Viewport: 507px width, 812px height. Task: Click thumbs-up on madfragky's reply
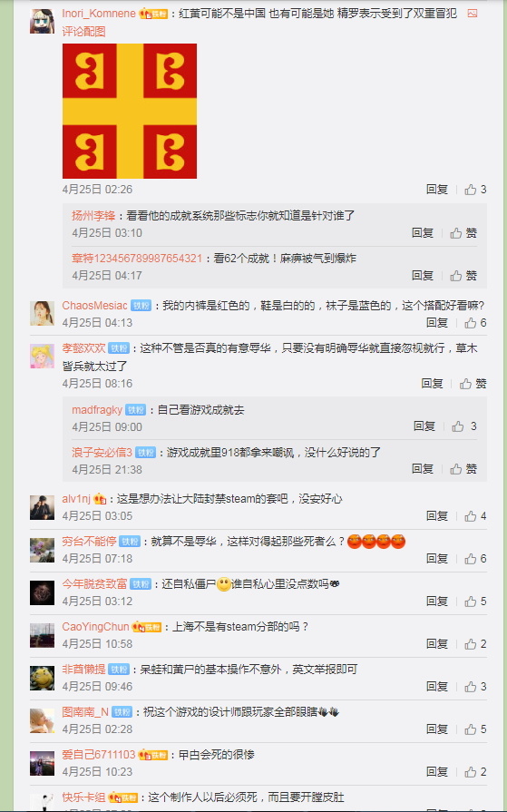click(x=458, y=426)
